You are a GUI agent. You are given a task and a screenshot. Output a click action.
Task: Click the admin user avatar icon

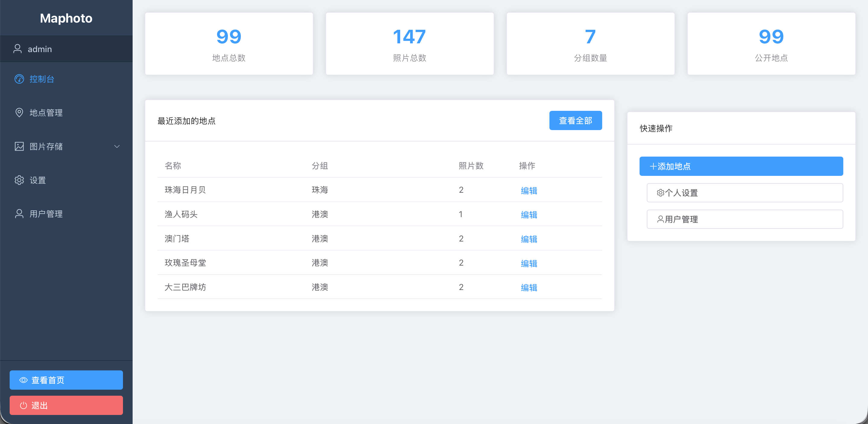(17, 49)
